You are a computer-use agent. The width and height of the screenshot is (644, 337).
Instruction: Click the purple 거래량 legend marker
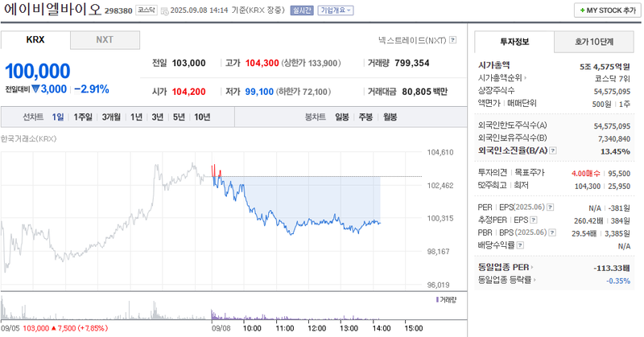[437, 300]
